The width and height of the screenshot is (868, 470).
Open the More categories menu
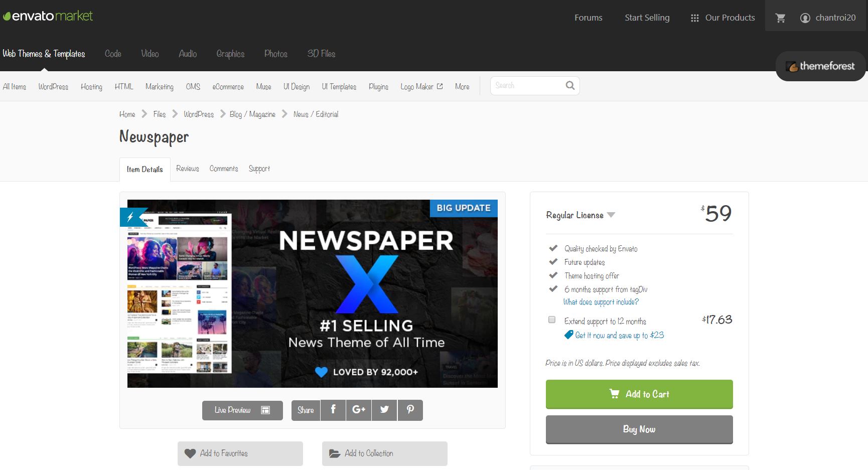462,86
